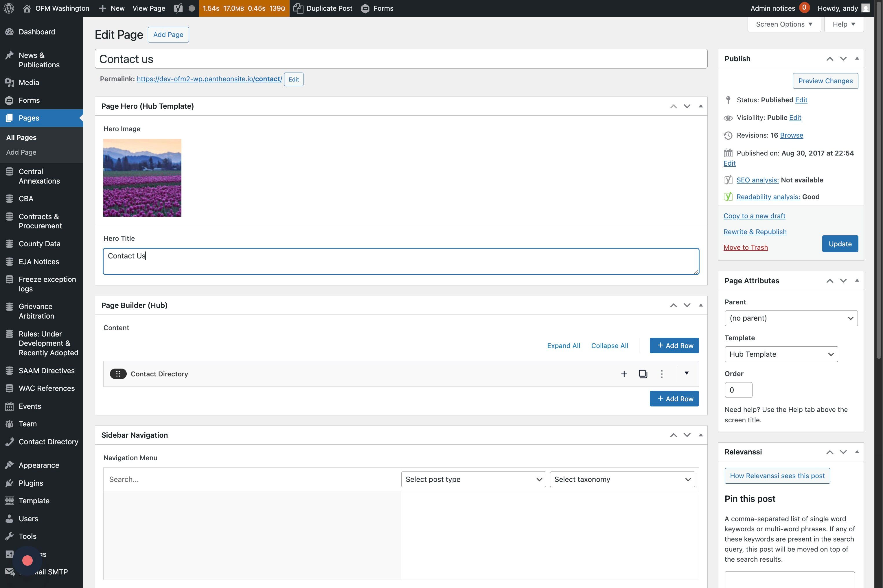Click the Rewrite & Republish link
This screenshot has width=883, height=588.
tap(755, 232)
